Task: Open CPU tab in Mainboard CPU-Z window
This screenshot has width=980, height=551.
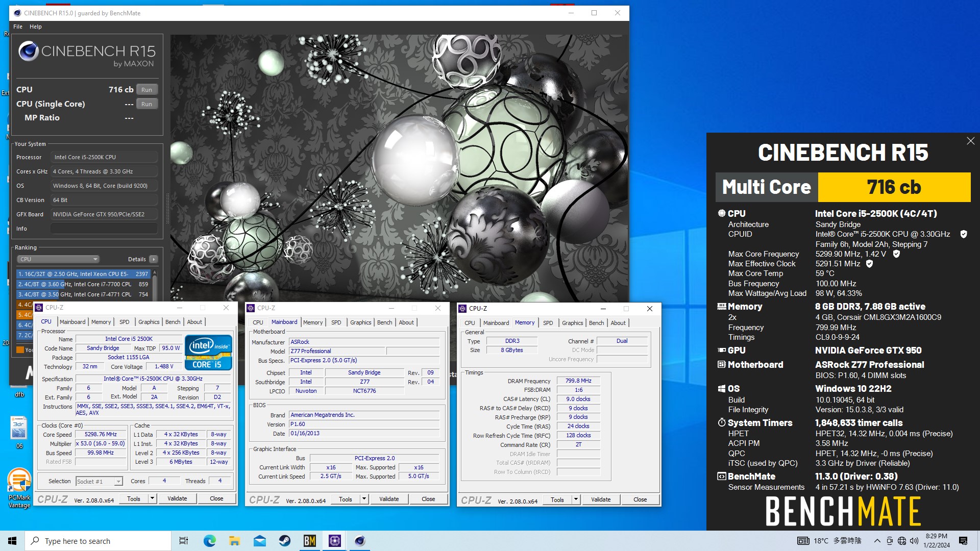Action: [258, 322]
